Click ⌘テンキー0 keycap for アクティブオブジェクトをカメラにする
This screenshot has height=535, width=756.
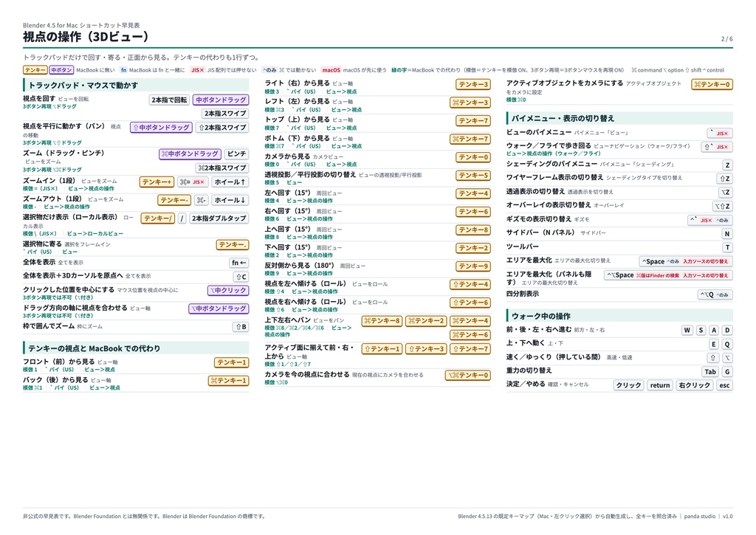pos(712,84)
